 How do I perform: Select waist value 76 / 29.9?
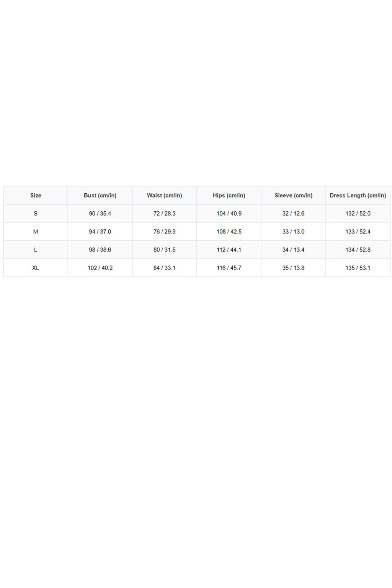(x=165, y=232)
